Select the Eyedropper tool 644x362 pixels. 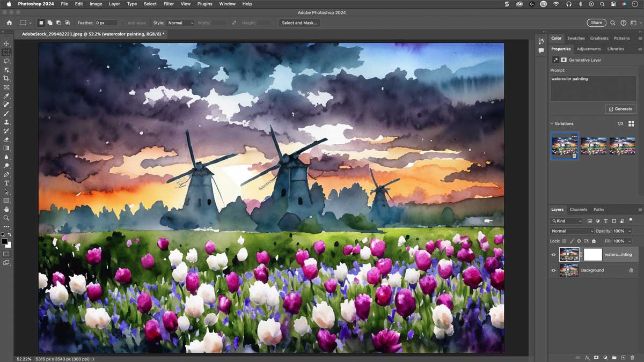click(6, 96)
